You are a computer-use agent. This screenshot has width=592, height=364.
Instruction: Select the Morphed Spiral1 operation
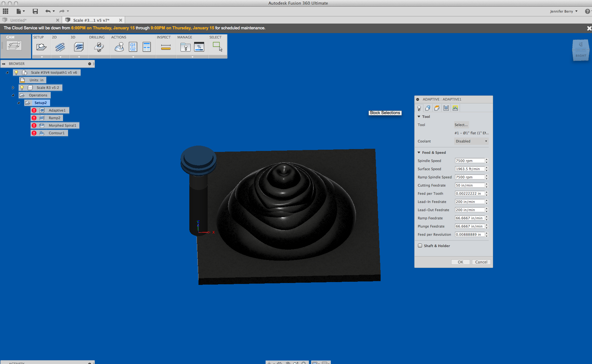(x=62, y=126)
